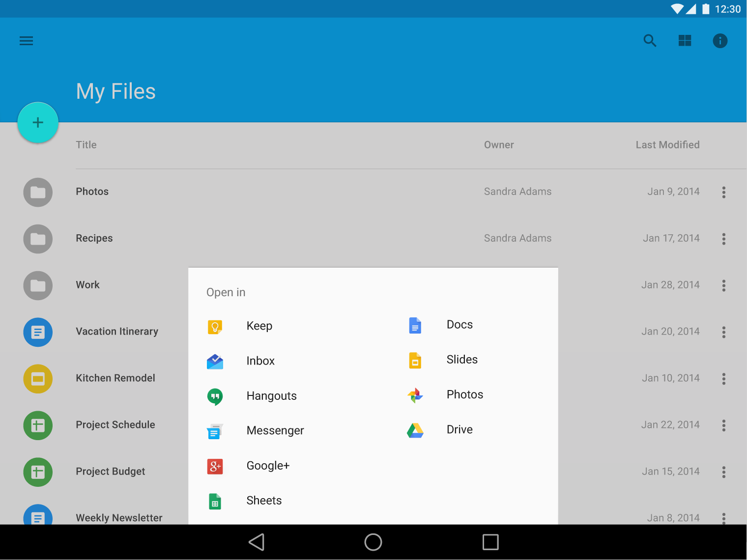Select Kitchen Remodel slides icon

point(38,379)
